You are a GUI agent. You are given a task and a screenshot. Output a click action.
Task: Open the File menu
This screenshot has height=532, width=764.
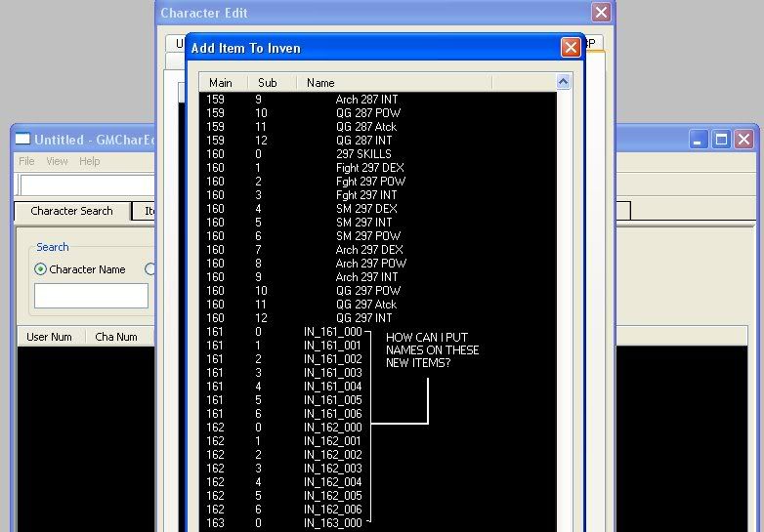click(x=26, y=161)
